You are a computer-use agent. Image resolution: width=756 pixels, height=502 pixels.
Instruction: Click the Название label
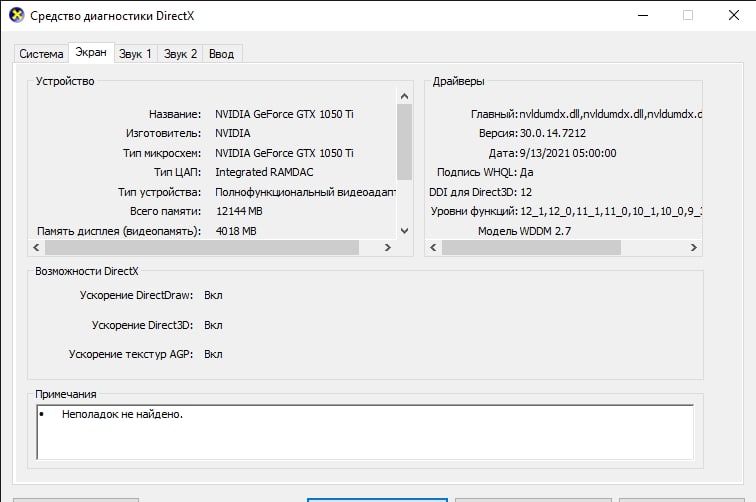pyautogui.click(x=175, y=114)
